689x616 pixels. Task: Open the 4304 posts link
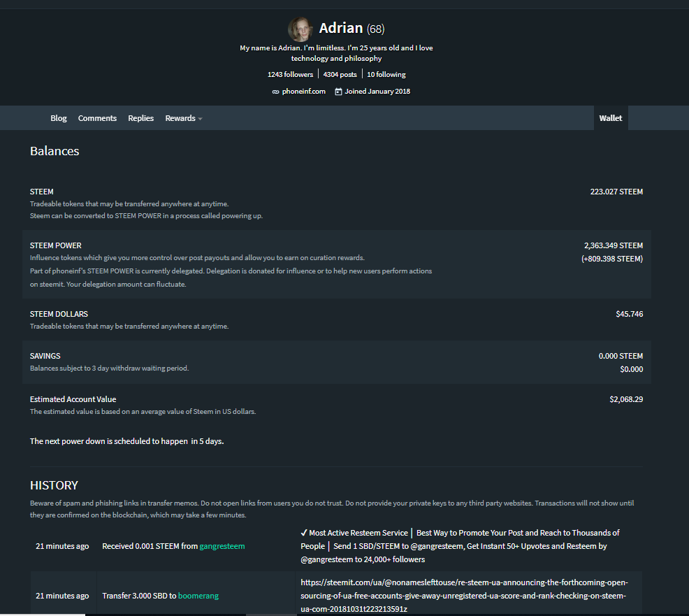tap(340, 74)
